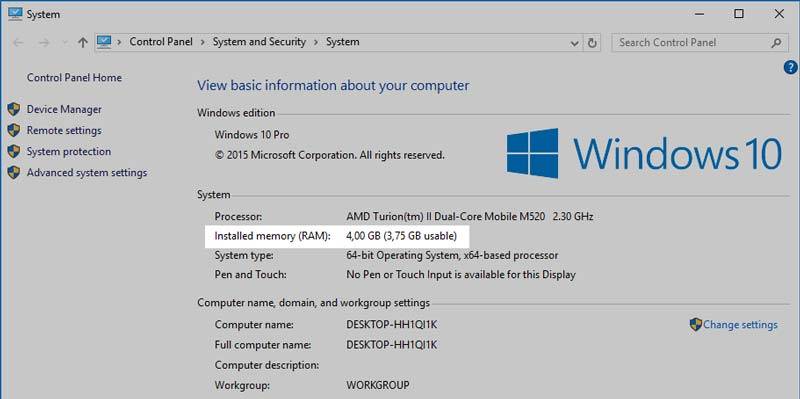Expand the address bar history dropdown
This screenshot has height=399, width=800.
574,43
